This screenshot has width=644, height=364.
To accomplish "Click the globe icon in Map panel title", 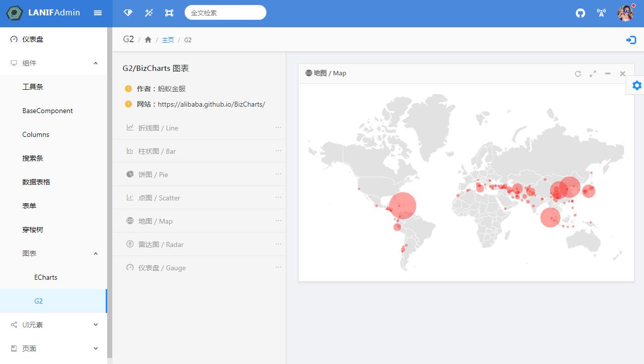I will 309,73.
